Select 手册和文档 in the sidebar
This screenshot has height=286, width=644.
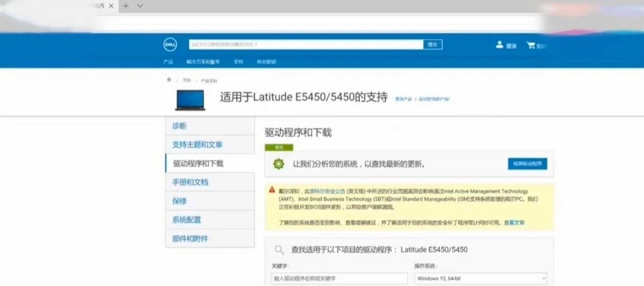(x=210, y=182)
